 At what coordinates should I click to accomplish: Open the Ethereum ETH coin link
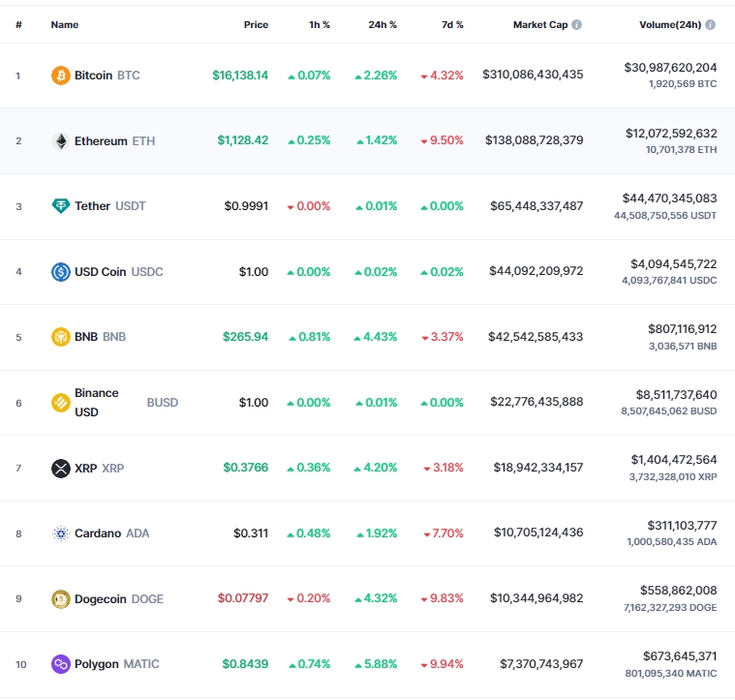tap(114, 141)
